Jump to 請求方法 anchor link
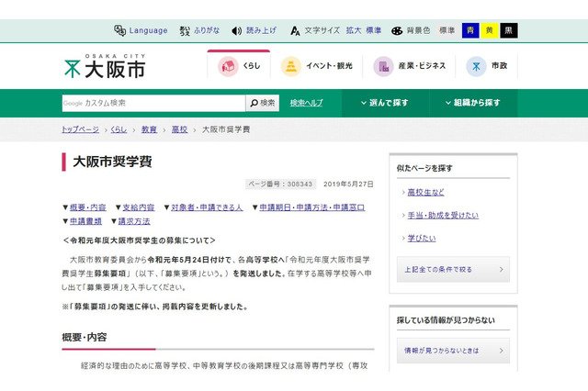Viewport: 588px width, 391px height. (x=134, y=221)
